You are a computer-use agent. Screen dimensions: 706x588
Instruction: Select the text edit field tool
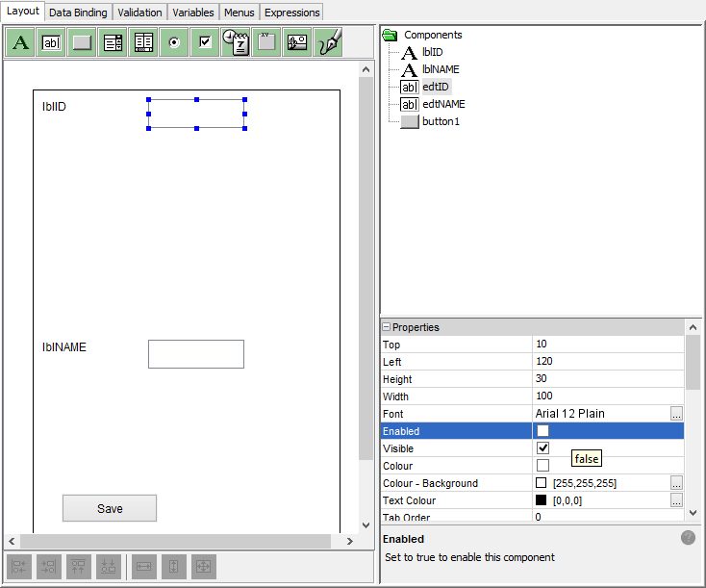pos(51,42)
